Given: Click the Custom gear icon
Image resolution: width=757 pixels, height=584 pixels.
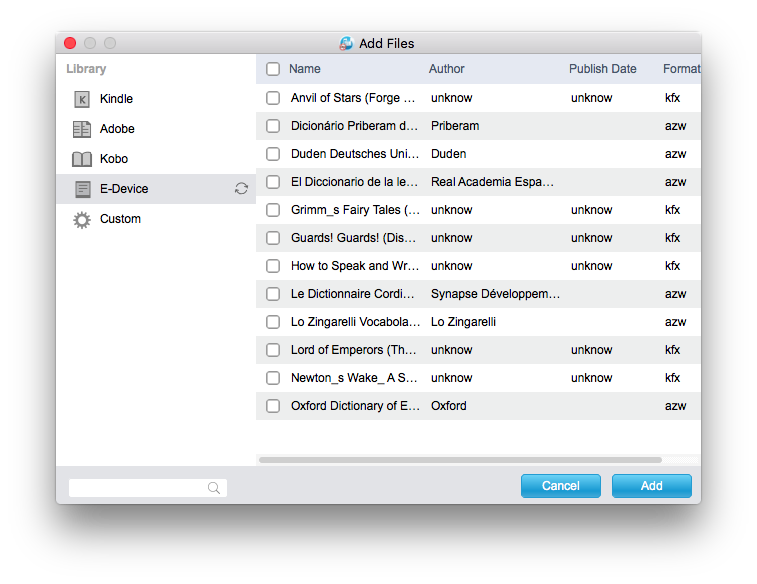Looking at the screenshot, I should click(82, 219).
